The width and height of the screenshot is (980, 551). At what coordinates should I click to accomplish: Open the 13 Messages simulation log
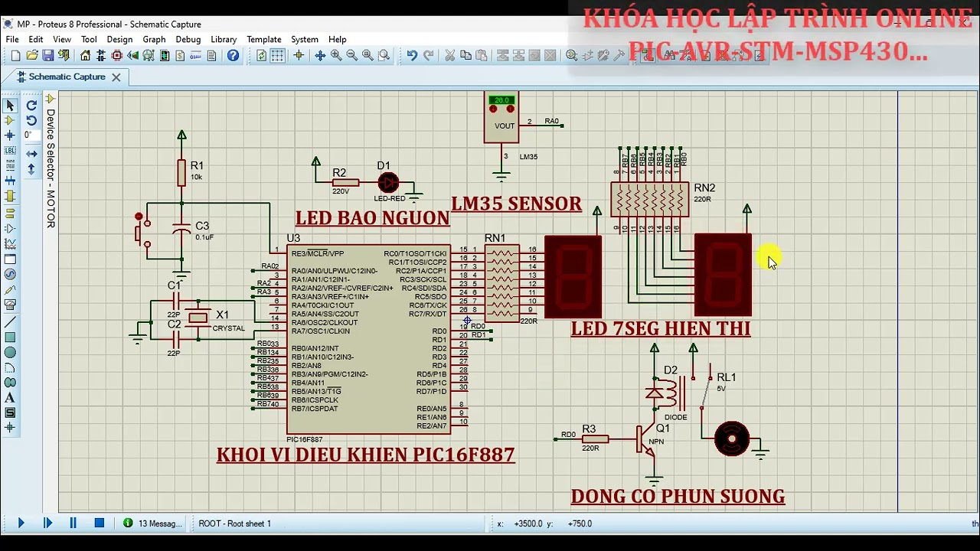tap(153, 523)
